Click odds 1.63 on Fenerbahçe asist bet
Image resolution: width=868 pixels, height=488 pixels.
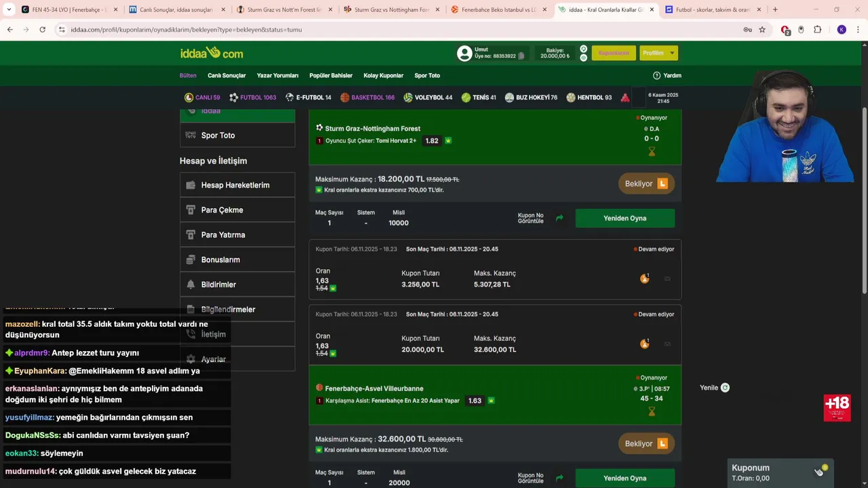point(475,401)
